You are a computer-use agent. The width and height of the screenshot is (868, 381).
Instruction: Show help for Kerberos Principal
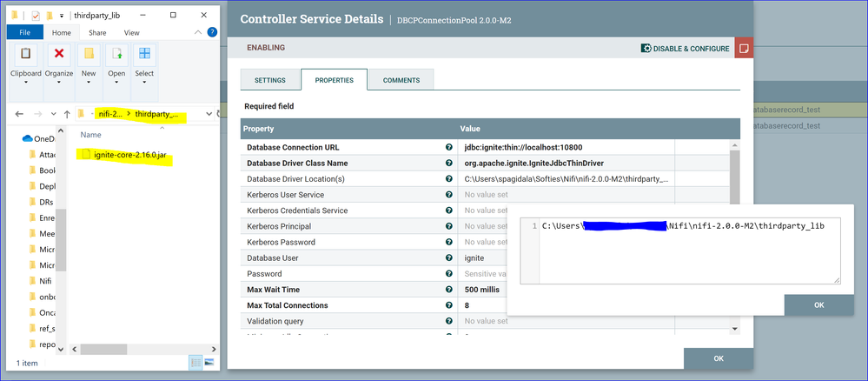point(449,226)
